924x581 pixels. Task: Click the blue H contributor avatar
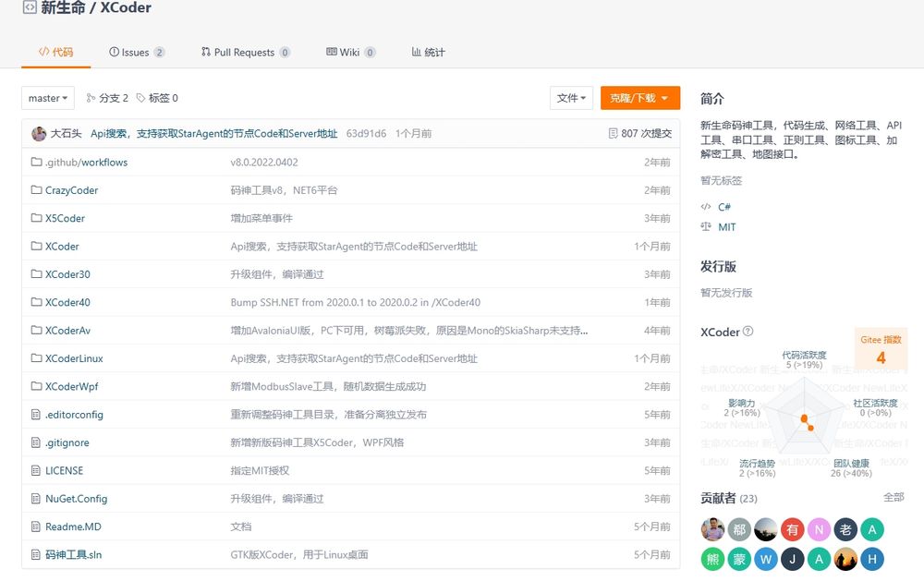tap(872, 559)
